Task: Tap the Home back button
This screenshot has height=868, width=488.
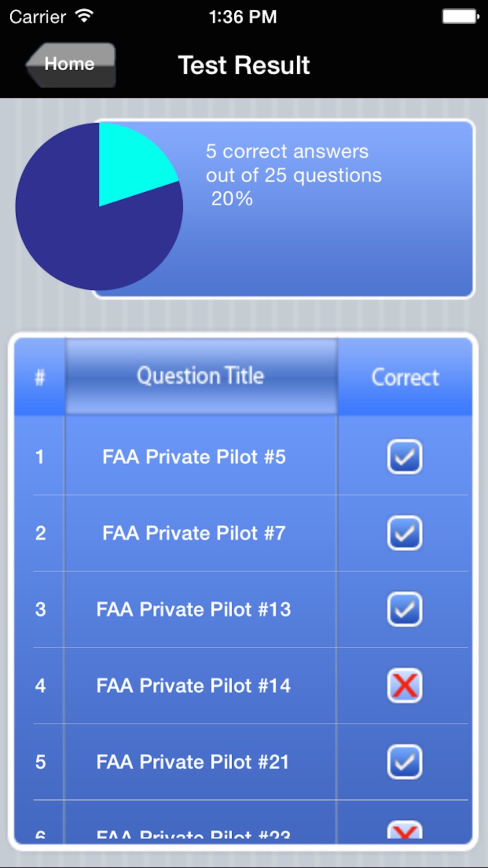Action: point(71,65)
